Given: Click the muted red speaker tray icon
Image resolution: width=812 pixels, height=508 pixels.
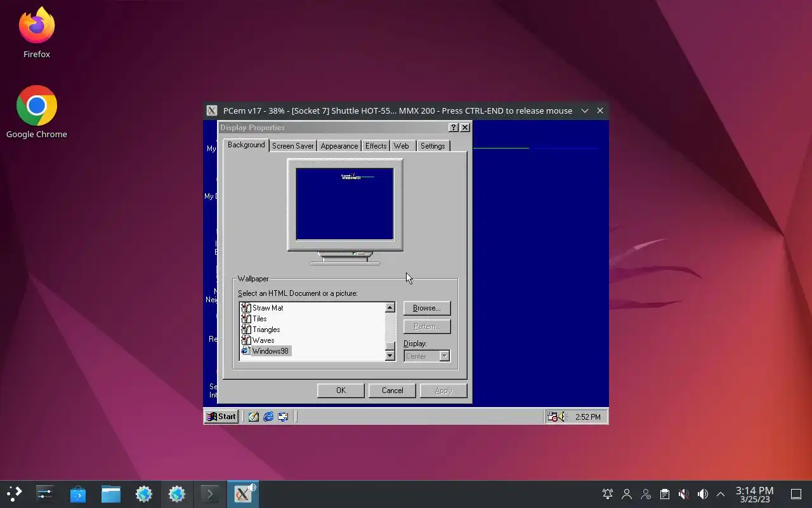Looking at the screenshot, I should tap(683, 494).
